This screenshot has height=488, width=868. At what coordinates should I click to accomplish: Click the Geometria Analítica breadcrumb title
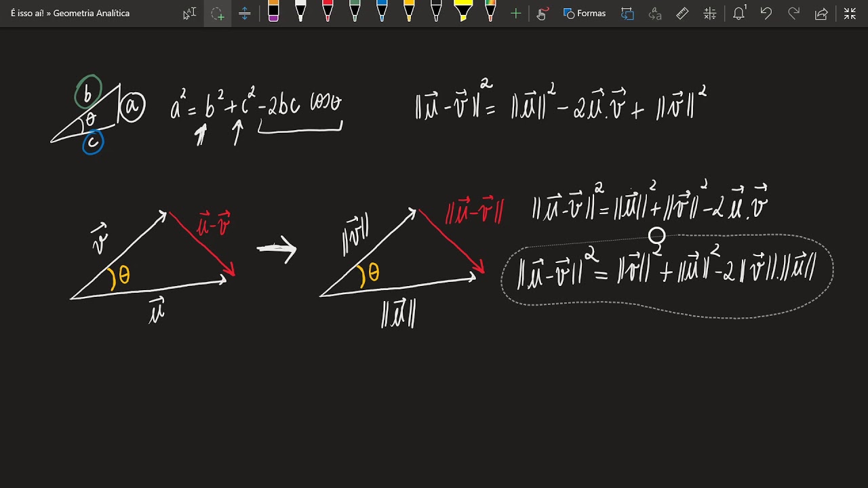coord(92,14)
